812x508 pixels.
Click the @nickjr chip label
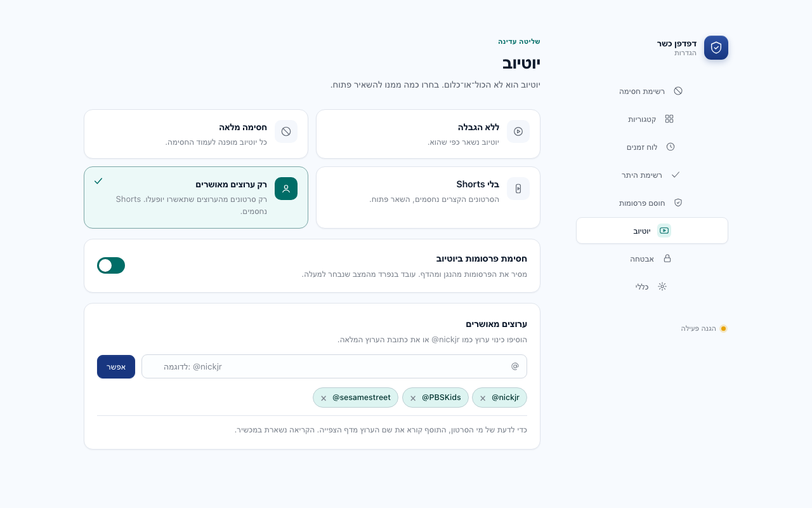pyautogui.click(x=506, y=398)
